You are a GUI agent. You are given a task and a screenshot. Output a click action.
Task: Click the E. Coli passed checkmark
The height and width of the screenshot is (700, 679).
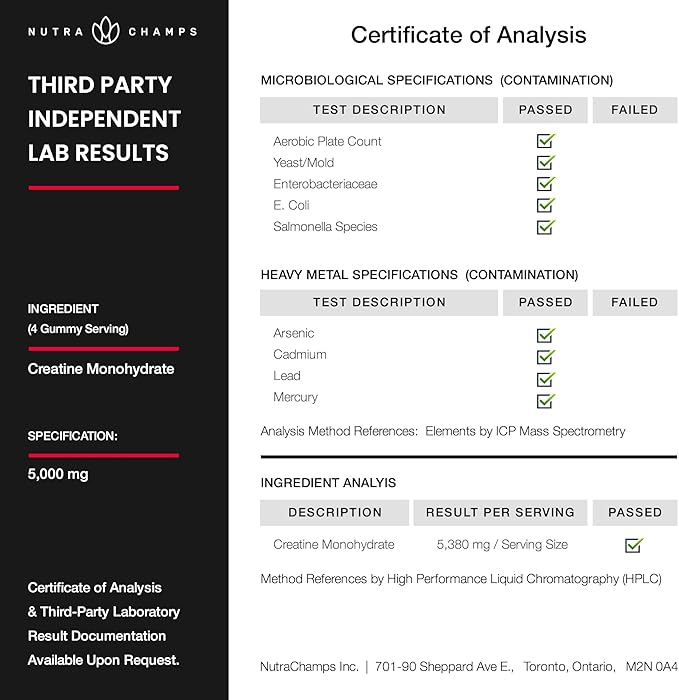click(545, 205)
